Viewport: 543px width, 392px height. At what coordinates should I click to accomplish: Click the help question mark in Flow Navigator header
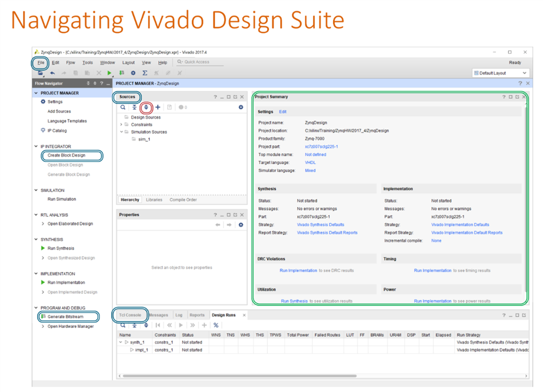[x=101, y=84]
